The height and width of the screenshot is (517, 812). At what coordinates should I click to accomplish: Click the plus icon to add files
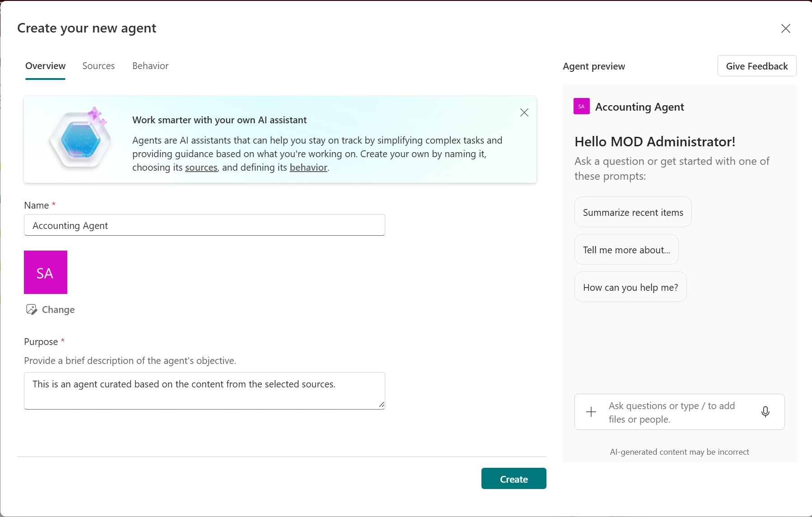tap(590, 412)
